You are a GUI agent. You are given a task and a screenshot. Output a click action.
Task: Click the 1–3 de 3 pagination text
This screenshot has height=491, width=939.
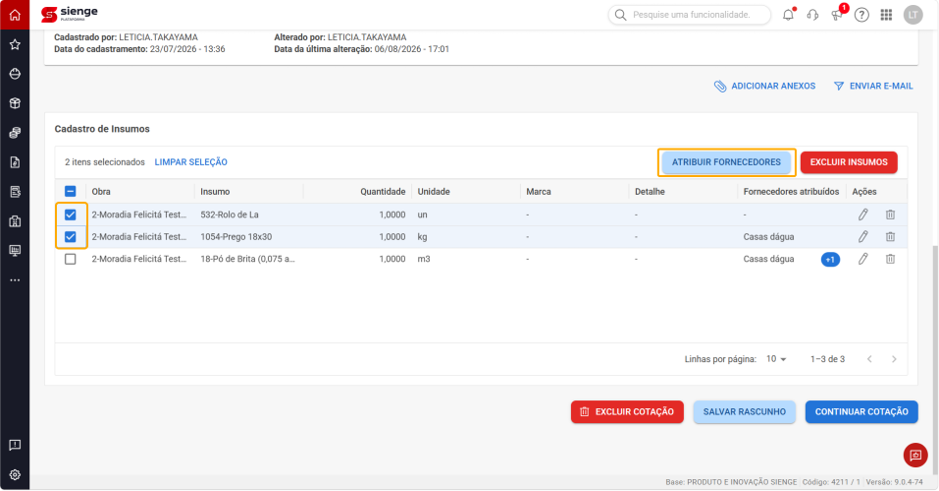[828, 359]
